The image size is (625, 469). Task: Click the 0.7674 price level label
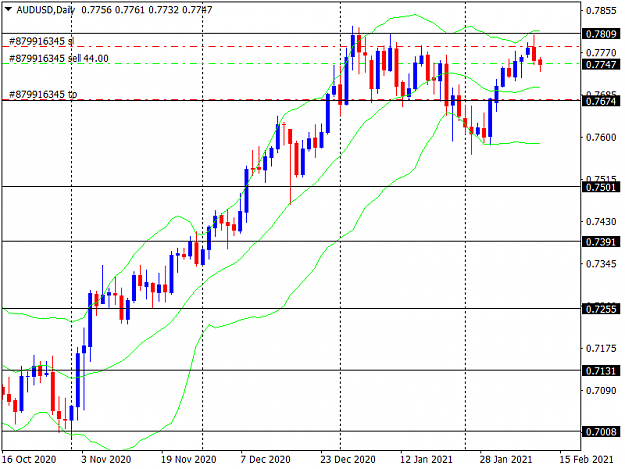[602, 102]
